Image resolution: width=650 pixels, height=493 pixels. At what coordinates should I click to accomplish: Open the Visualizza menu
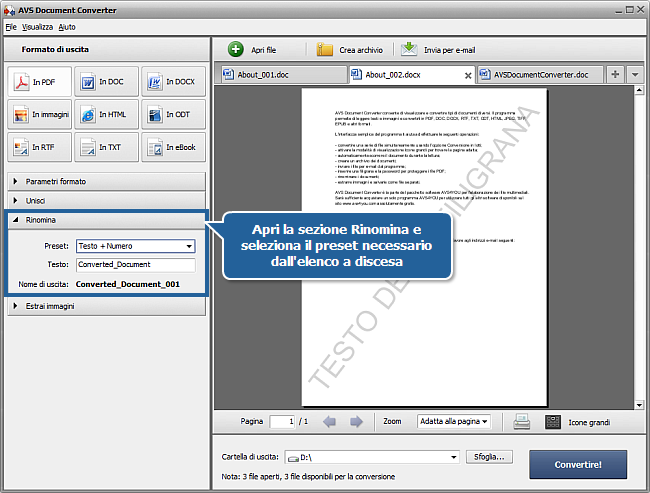[37, 27]
